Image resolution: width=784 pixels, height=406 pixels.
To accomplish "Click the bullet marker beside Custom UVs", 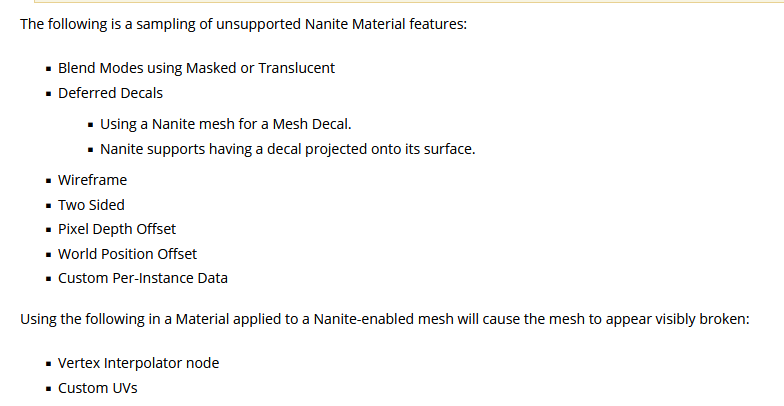I will tap(48, 388).
